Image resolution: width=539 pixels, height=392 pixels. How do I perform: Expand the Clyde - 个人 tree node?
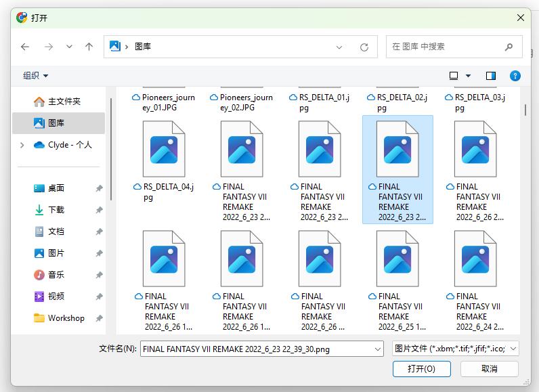22,145
